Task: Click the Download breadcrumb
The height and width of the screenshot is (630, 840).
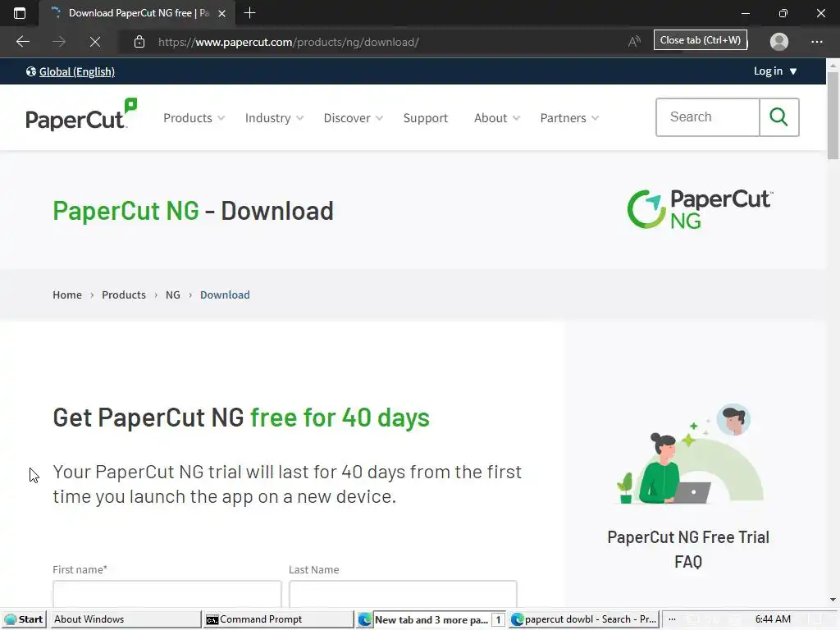Action: tap(225, 294)
